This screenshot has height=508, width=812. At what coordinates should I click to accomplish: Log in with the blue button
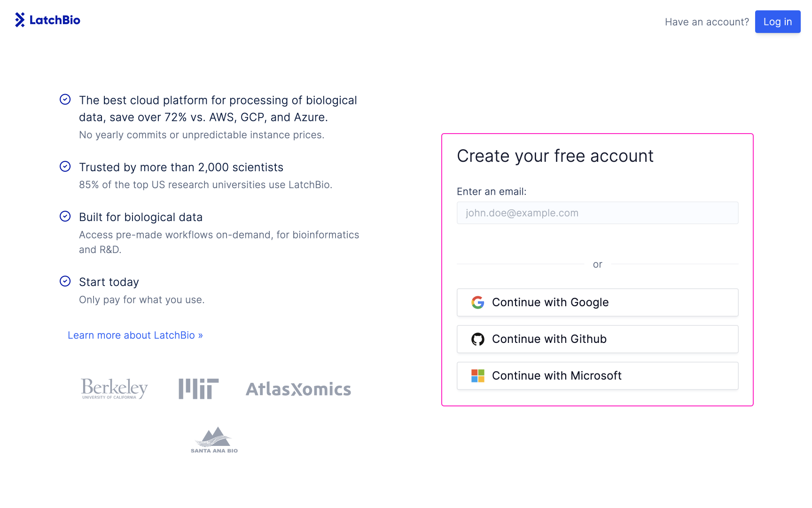(778, 22)
